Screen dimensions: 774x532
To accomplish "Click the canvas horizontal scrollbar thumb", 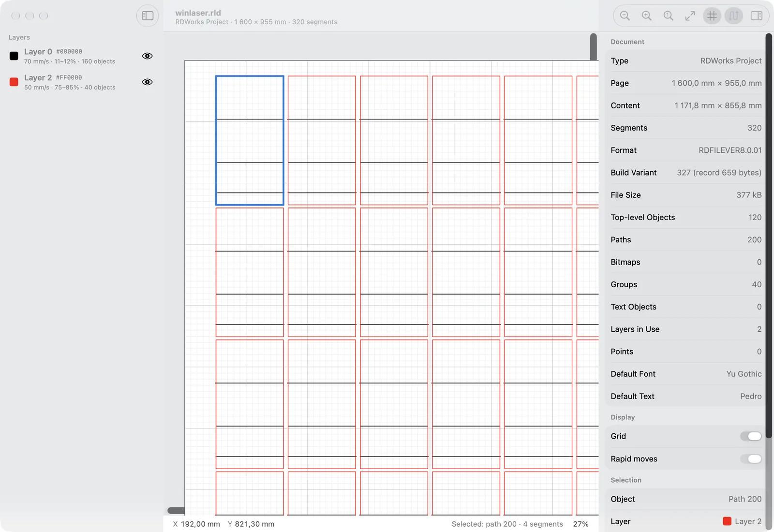I will pos(176,511).
